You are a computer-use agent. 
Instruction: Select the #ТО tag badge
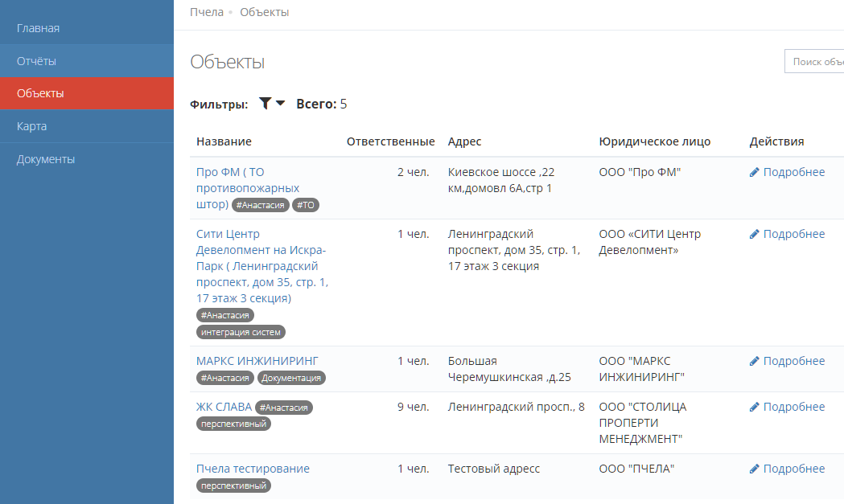(x=305, y=206)
